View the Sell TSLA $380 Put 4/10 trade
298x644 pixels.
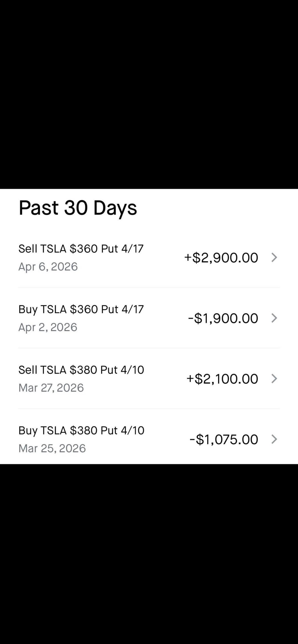click(x=81, y=370)
